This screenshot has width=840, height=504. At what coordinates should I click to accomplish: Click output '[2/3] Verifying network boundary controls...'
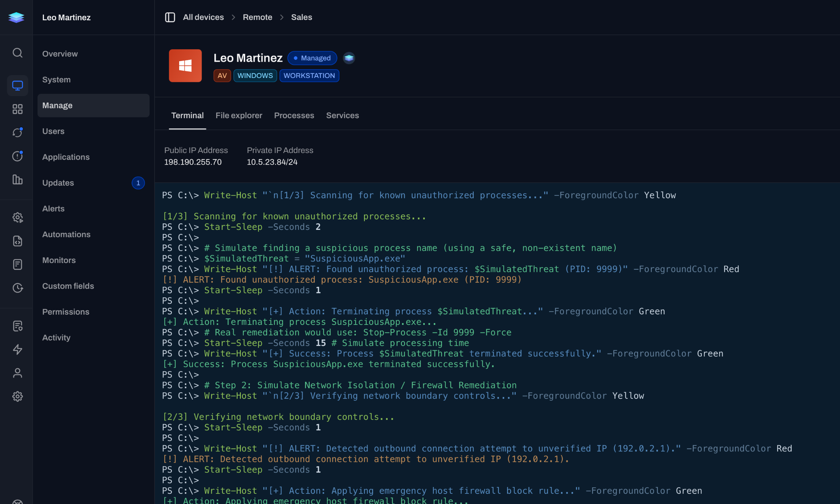tap(278, 417)
